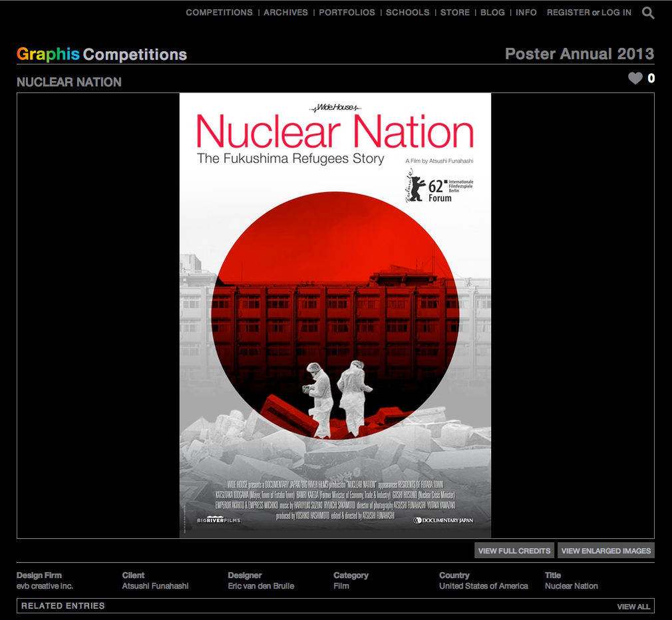Go to the ARCHIVES menu item
Screen dimensions: 672x620
tap(285, 13)
